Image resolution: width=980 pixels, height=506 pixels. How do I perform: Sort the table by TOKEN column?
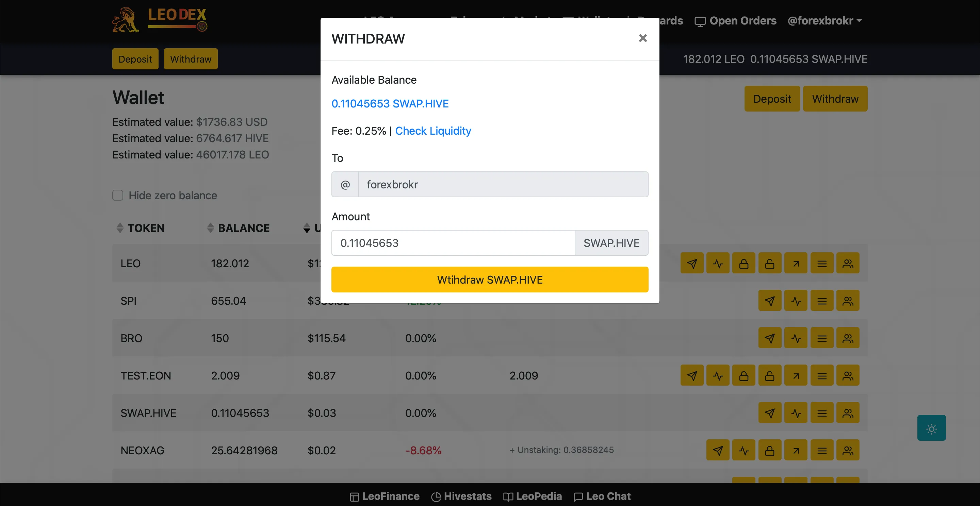point(141,228)
